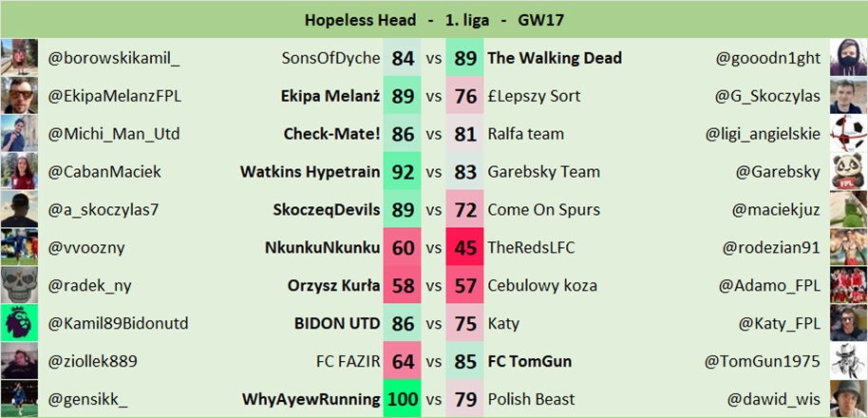Click the hooded avatar for @gooodn1ght

tap(848, 58)
